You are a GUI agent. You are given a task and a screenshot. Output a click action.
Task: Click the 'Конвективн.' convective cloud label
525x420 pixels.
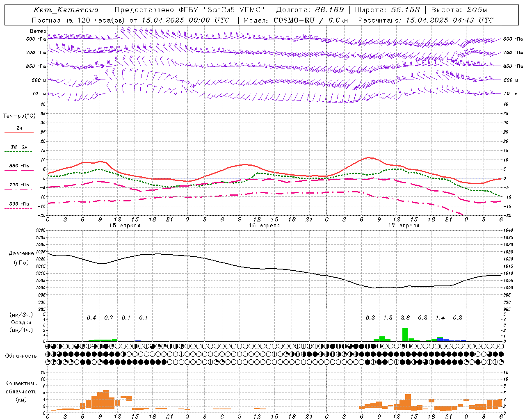point(21,383)
